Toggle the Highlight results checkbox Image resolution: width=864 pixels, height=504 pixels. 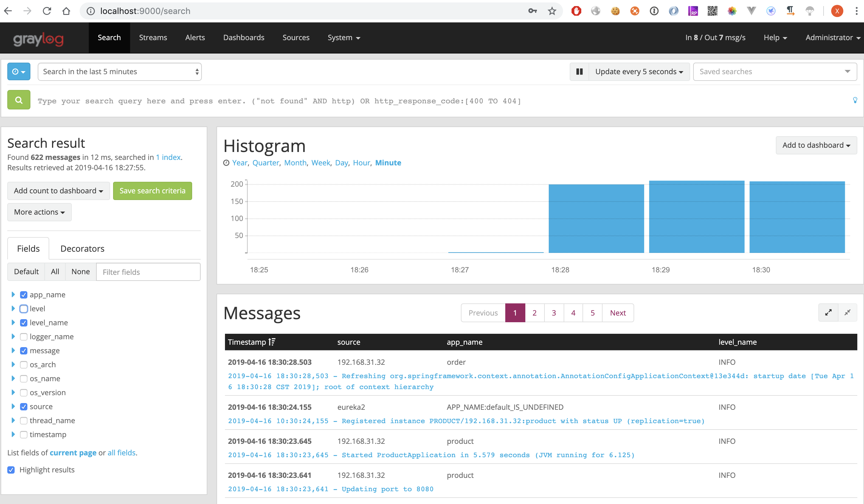coord(11,470)
